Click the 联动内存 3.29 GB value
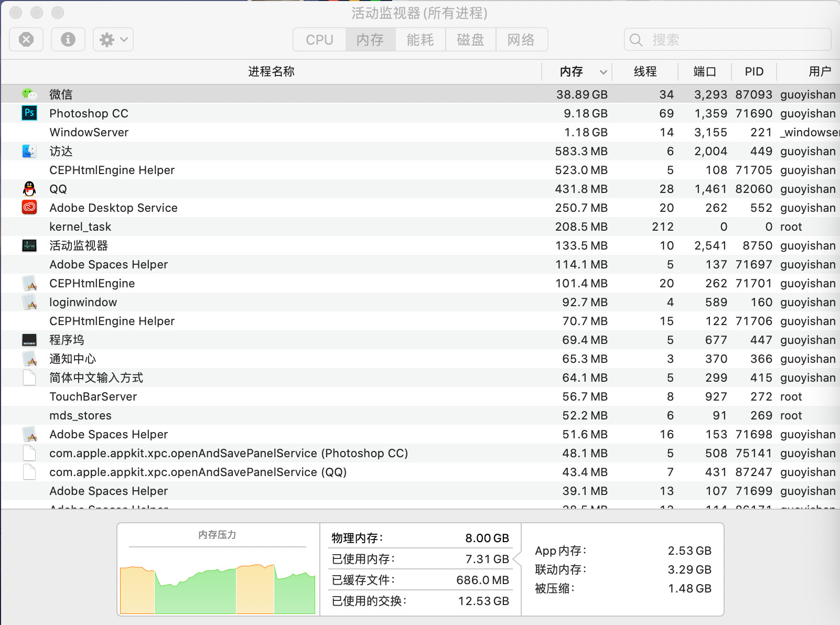The width and height of the screenshot is (840, 625). click(x=690, y=569)
